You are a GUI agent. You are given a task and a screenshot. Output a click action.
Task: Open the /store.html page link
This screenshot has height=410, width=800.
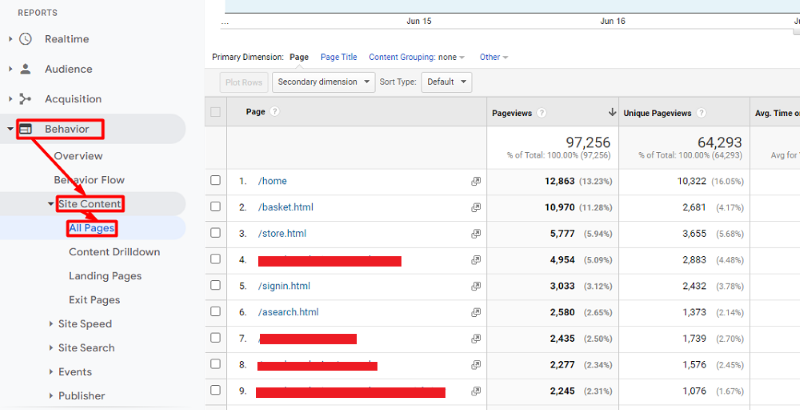282,234
